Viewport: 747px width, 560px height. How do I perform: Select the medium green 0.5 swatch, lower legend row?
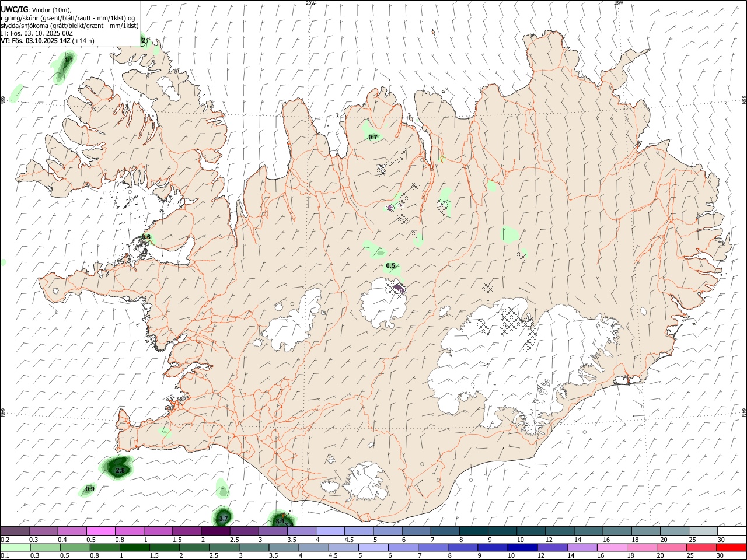pyautogui.click(x=75, y=547)
